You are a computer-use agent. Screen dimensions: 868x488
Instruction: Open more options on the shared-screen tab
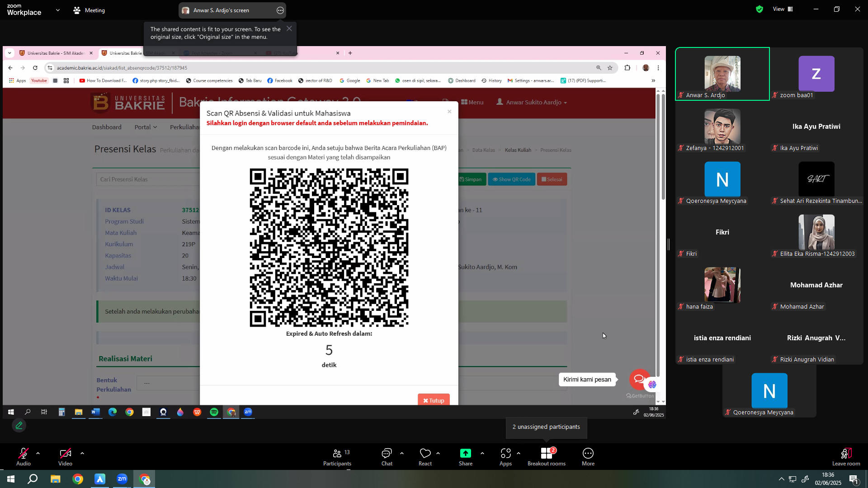[x=280, y=10]
